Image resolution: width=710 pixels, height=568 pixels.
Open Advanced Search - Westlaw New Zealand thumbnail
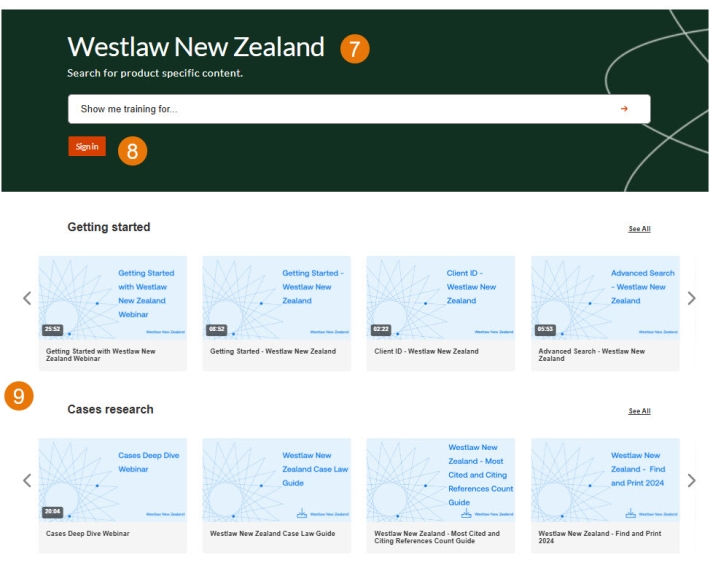pyautogui.click(x=605, y=298)
